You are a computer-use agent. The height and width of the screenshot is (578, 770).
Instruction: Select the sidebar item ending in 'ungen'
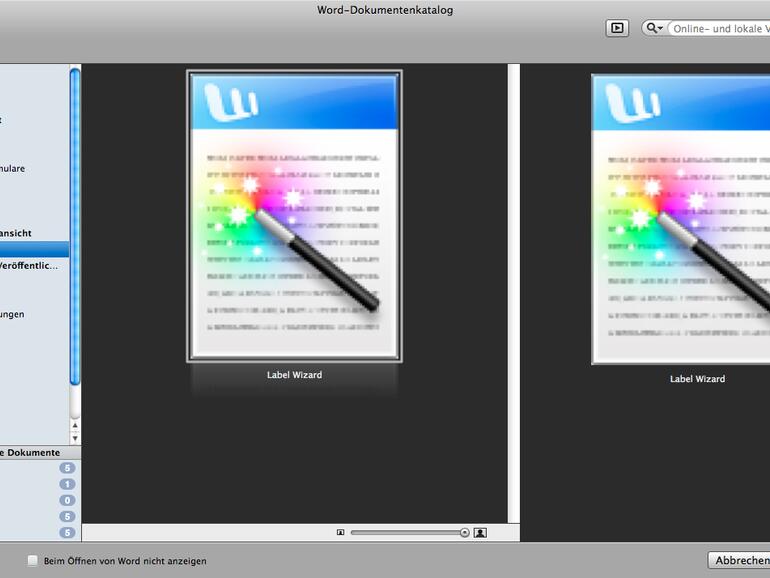tap(34, 314)
